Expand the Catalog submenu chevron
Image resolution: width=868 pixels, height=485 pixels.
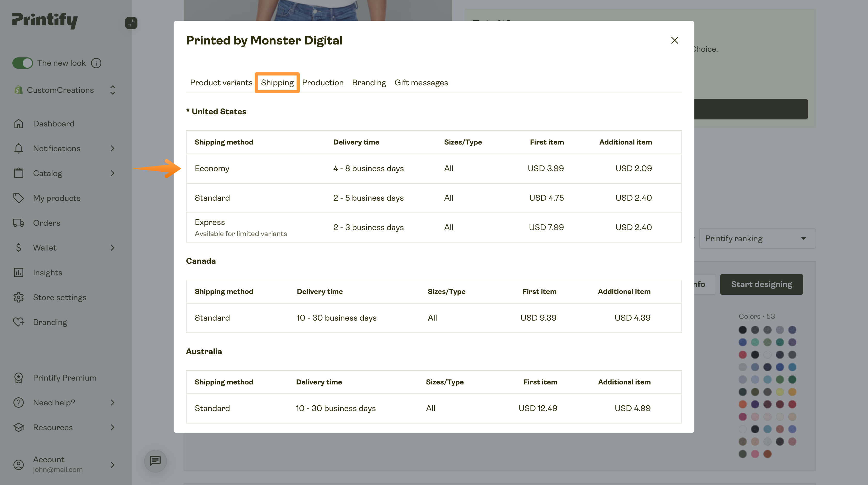pyautogui.click(x=113, y=173)
